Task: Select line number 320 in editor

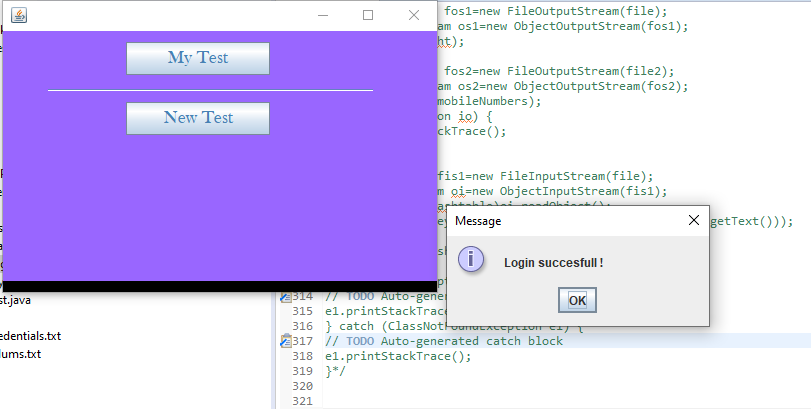Action: (x=303, y=386)
